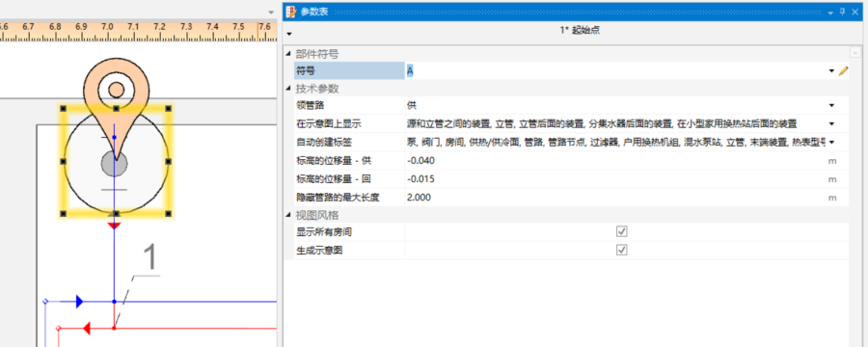
Task: Click the gray circle at start point center
Action: [115, 164]
